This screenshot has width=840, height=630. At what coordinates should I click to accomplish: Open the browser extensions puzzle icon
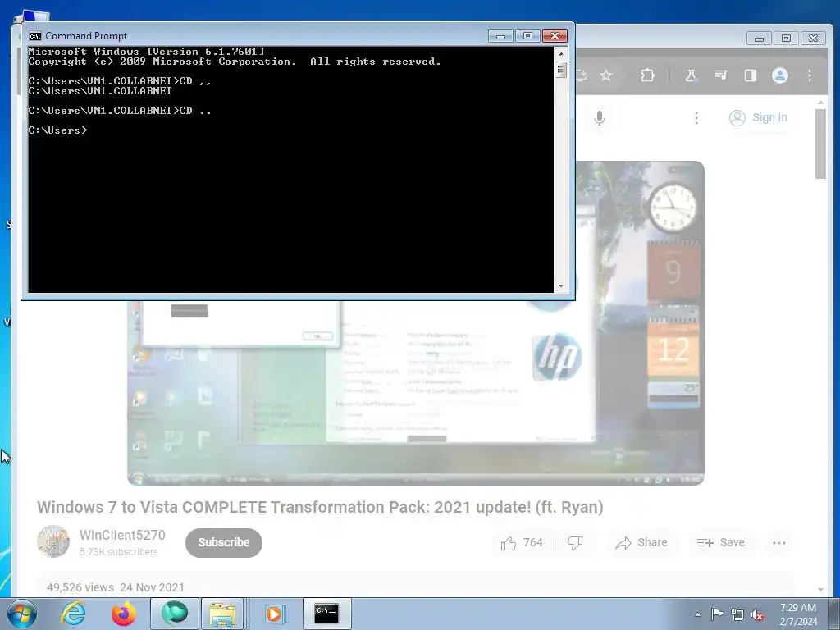[648, 75]
